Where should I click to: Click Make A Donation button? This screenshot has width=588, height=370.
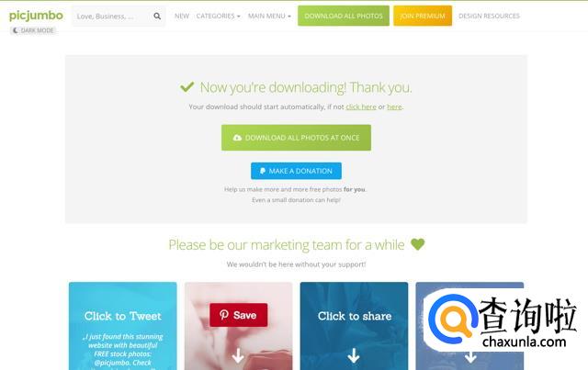296,171
